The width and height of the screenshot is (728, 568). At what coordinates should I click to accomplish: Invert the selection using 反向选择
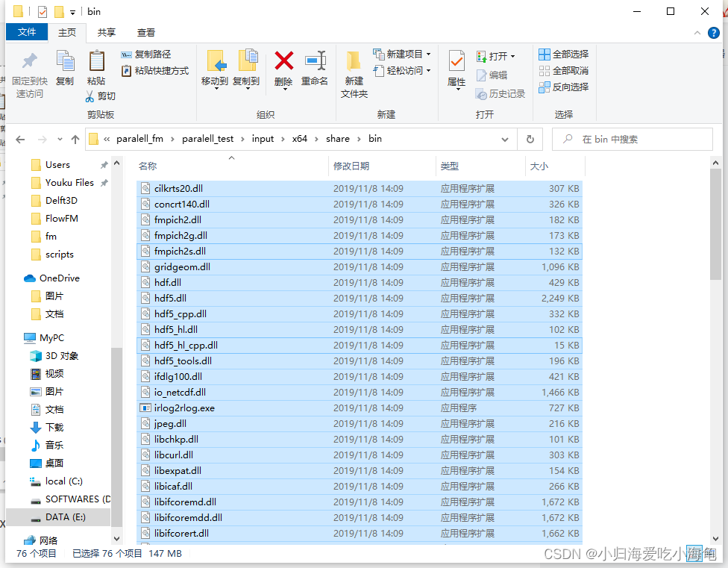tap(563, 88)
